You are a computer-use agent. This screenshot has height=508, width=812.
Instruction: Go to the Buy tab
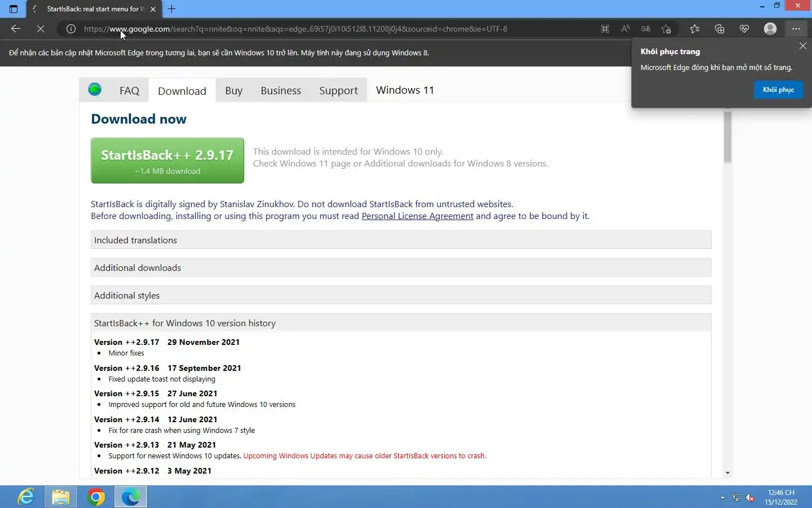click(233, 90)
